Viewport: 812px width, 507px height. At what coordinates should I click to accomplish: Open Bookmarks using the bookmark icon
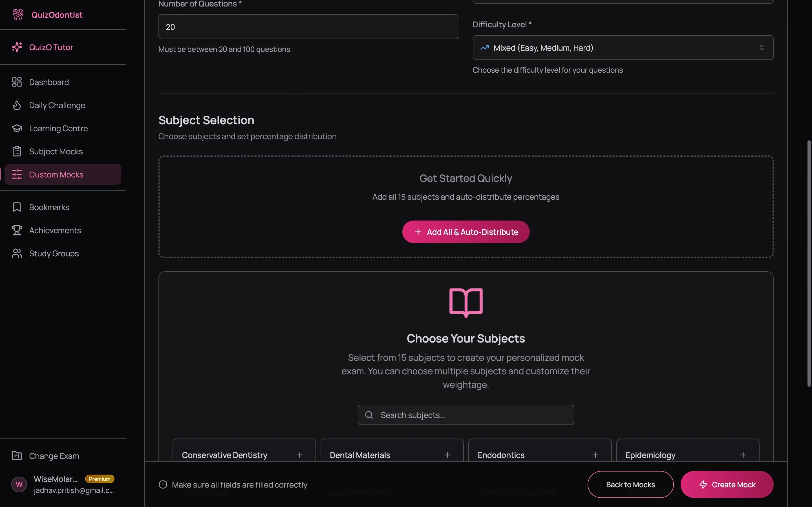coord(17,207)
